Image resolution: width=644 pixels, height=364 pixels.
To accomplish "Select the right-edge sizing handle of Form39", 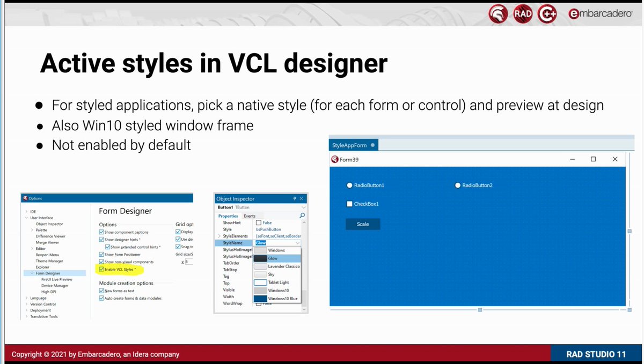I will (630, 231).
